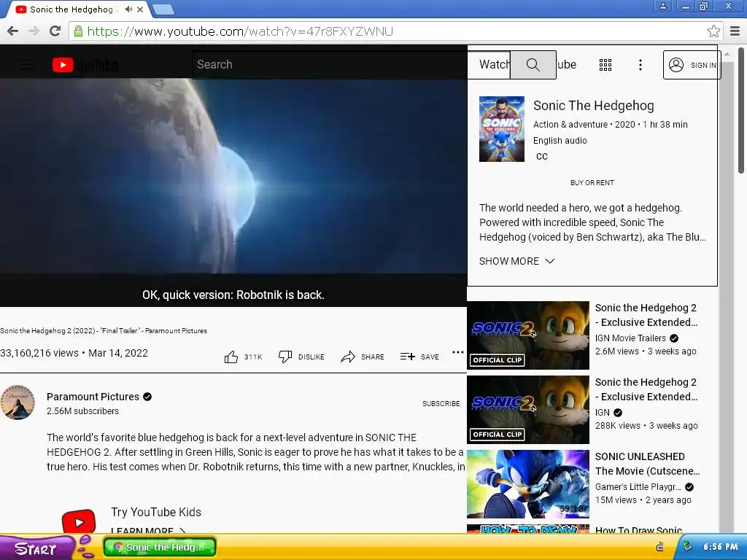This screenshot has width=747, height=560.
Task: Open a new browser tab
Action: pyautogui.click(x=163, y=9)
